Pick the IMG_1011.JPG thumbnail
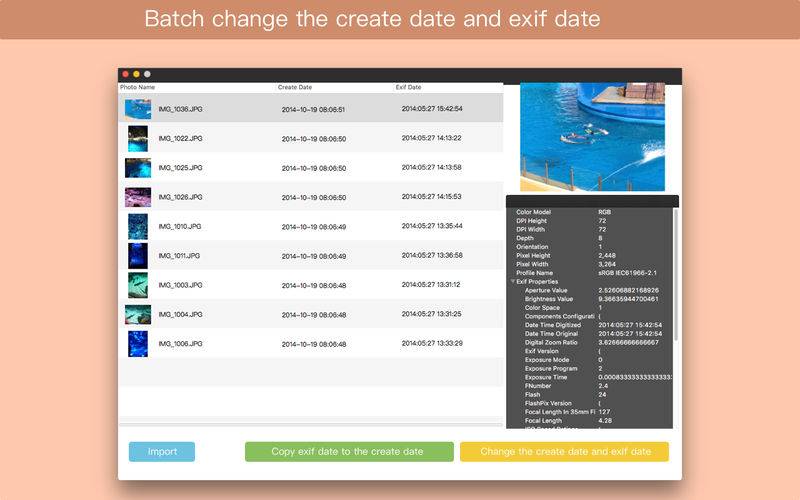 tap(138, 256)
